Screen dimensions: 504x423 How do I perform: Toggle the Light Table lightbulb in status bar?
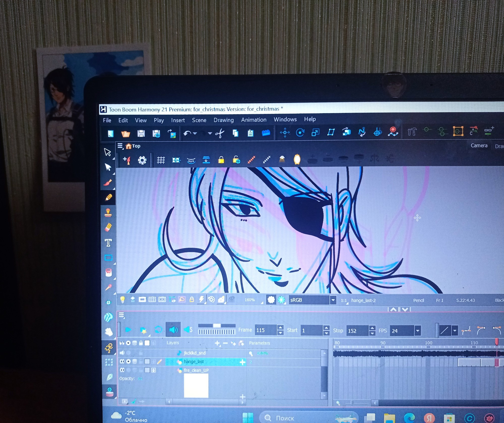pyautogui.click(x=122, y=299)
